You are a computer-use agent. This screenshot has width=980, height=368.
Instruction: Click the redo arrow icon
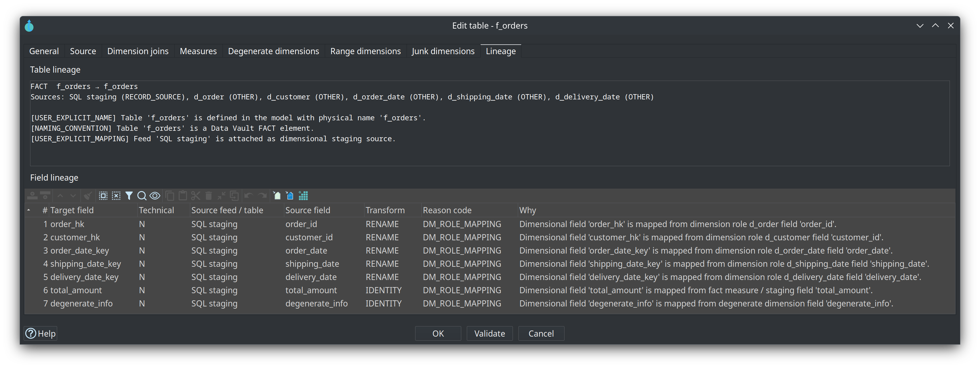coord(262,196)
